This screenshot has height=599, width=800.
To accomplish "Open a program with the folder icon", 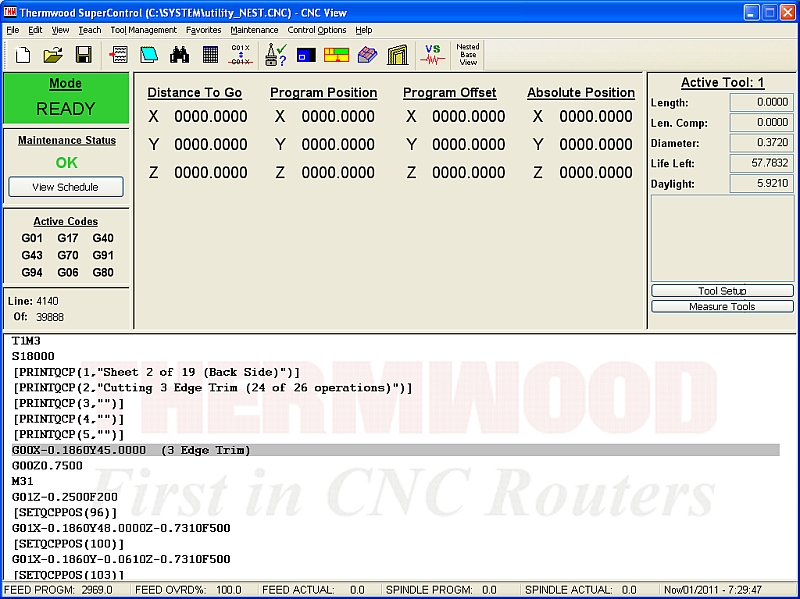I will (53, 55).
